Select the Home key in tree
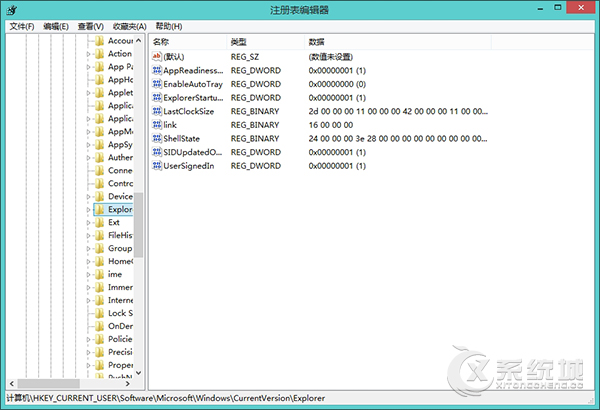Image resolution: width=600 pixels, height=410 pixels. [121, 261]
